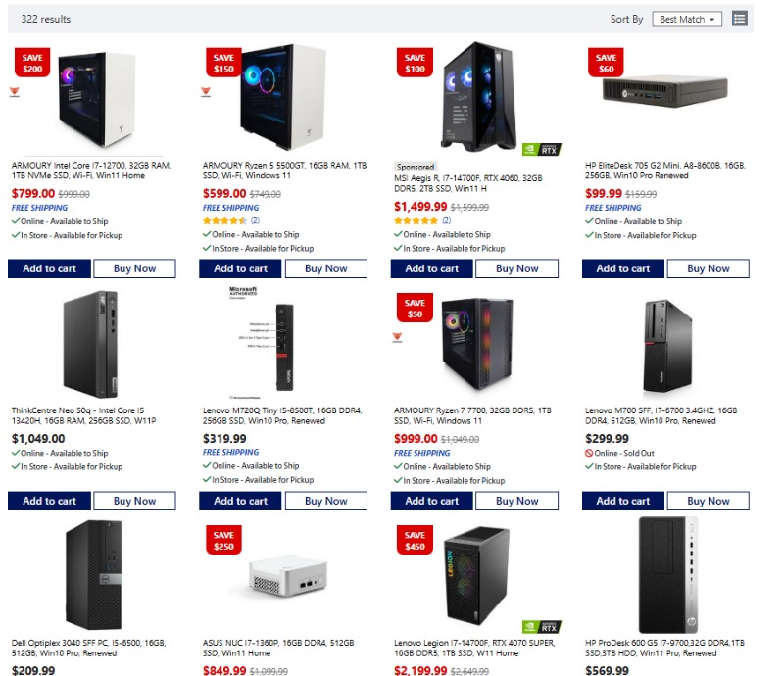View the Dell Optiplex 3040 SFF product image
Screen dimensions: 784x676
[93, 575]
